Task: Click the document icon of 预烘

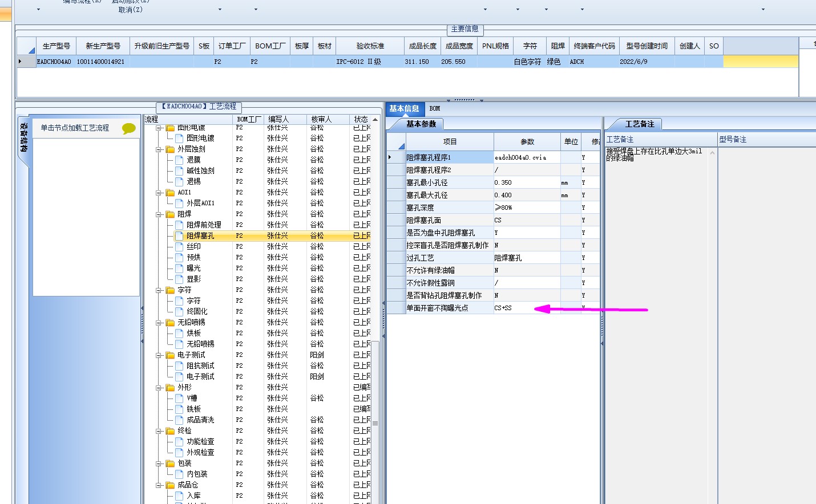Action: click(179, 258)
